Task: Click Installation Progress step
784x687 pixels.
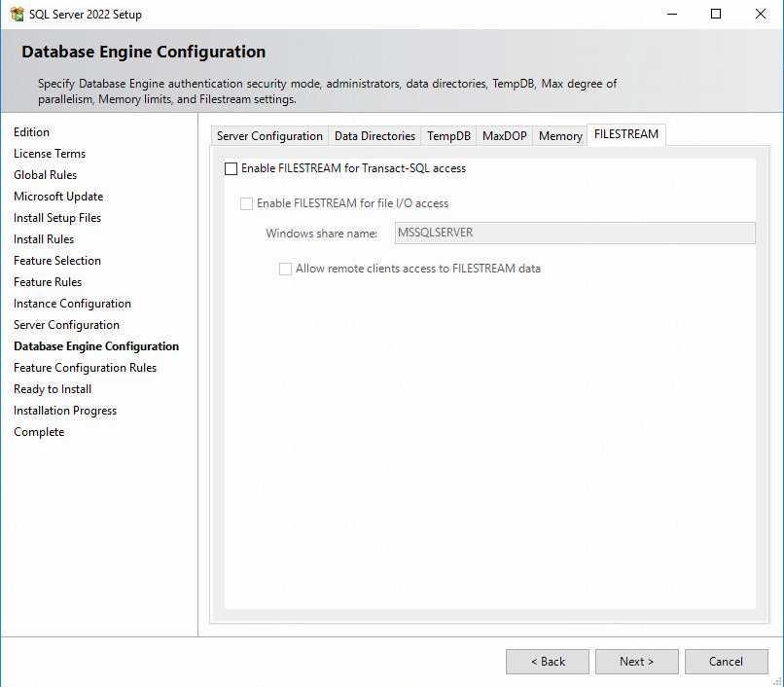Action: (65, 411)
